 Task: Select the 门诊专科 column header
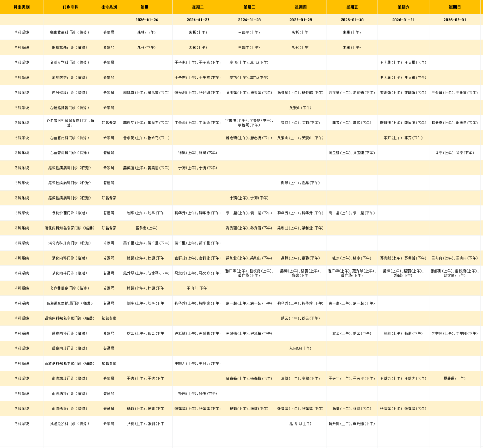pos(70,7)
